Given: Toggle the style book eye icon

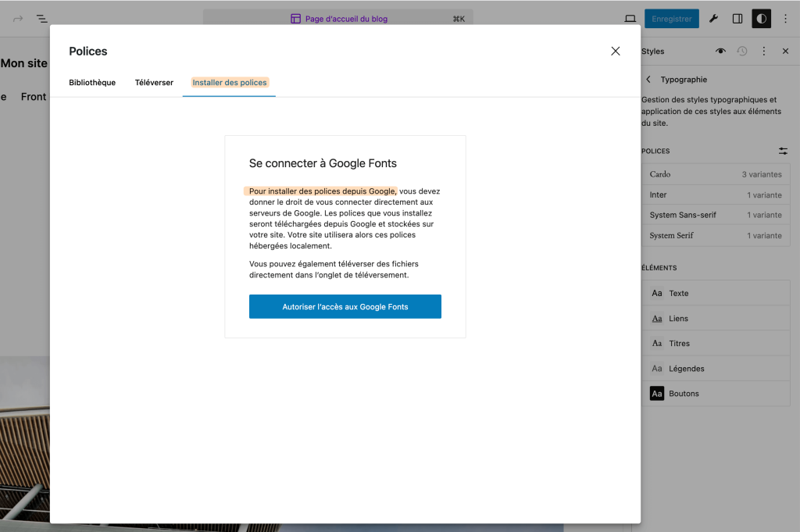Looking at the screenshot, I should click(x=720, y=51).
